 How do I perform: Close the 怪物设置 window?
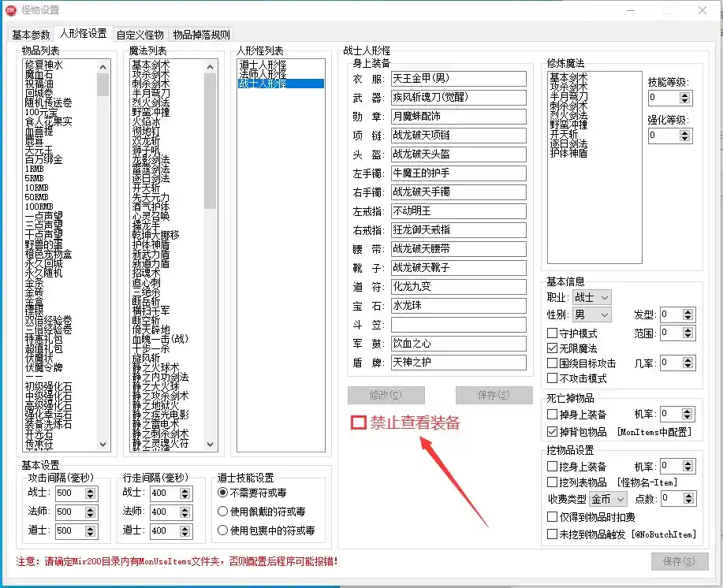[703, 10]
